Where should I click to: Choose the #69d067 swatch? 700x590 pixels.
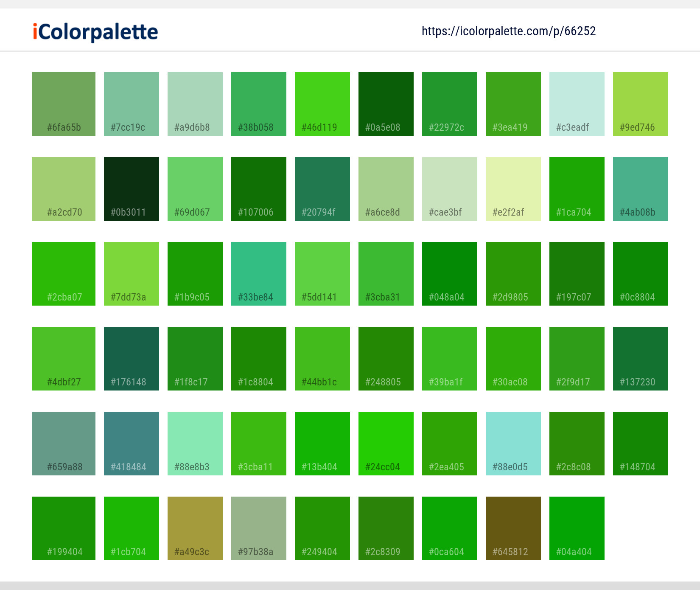tap(195, 189)
